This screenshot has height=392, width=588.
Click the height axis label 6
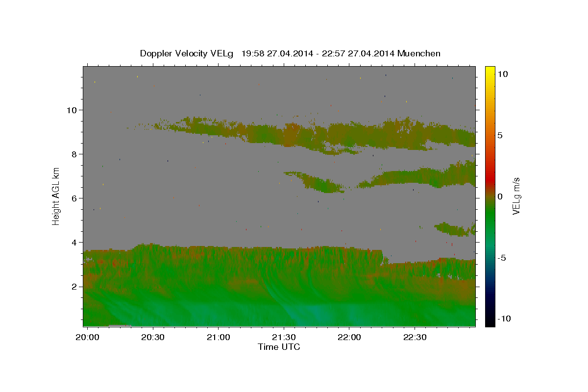[74, 198]
